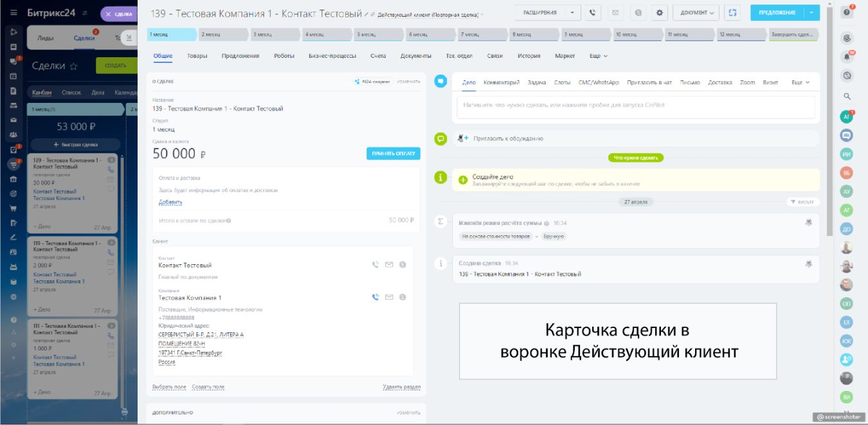
Task: Expand the Документ dropdown
Action: point(696,13)
